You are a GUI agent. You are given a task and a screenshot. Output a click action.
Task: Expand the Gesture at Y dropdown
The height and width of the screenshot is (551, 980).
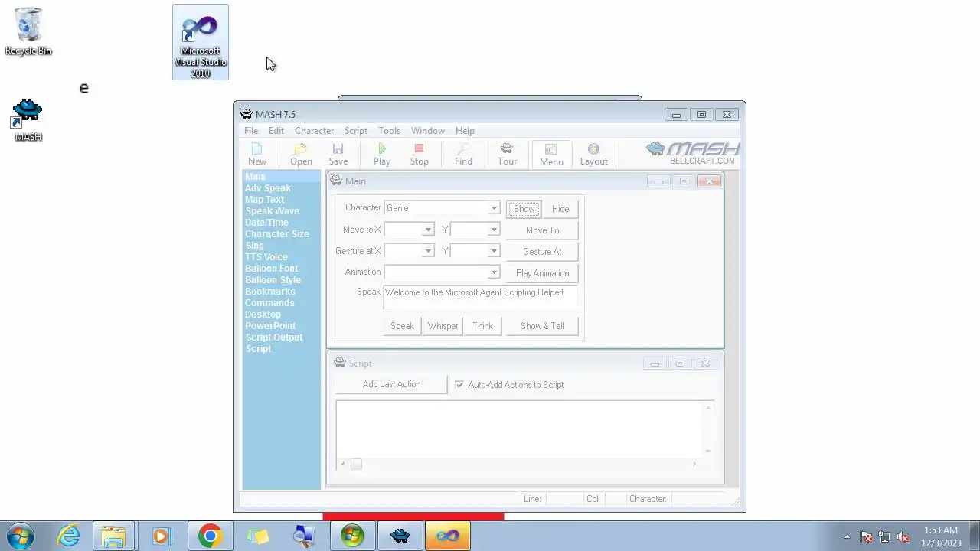click(494, 251)
